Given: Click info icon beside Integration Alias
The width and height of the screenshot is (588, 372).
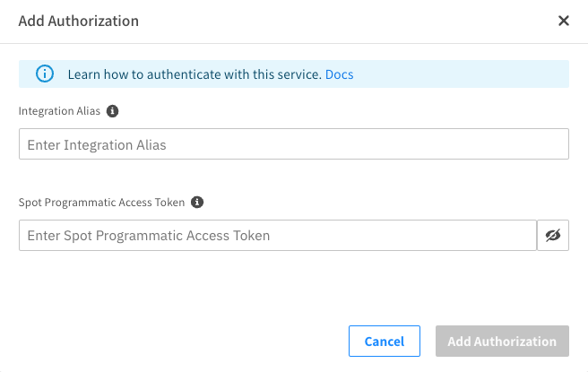Looking at the screenshot, I should (112, 112).
